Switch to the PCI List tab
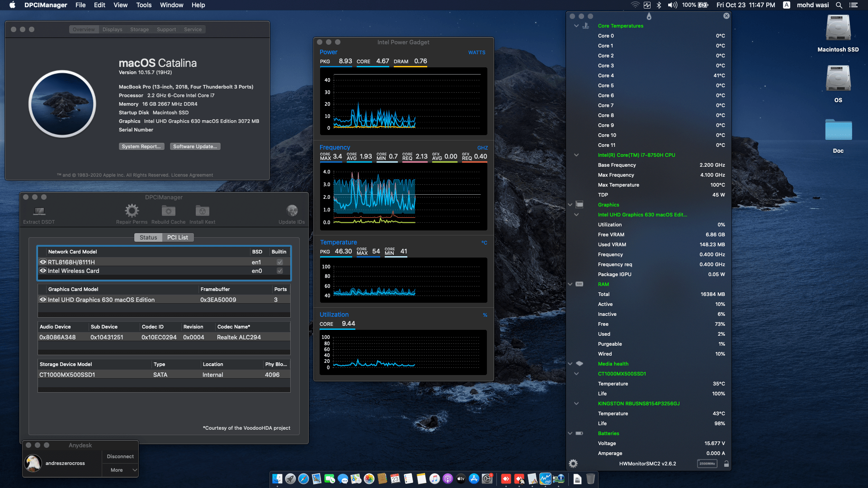 [178, 237]
